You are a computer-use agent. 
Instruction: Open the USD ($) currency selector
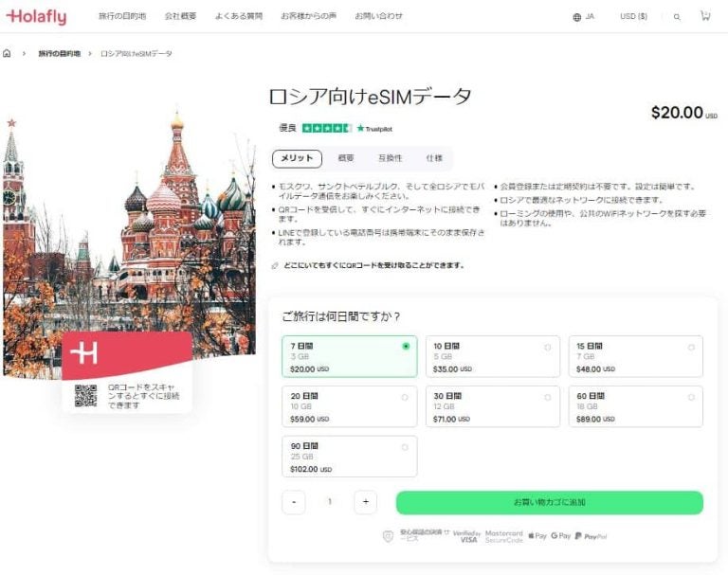point(633,16)
